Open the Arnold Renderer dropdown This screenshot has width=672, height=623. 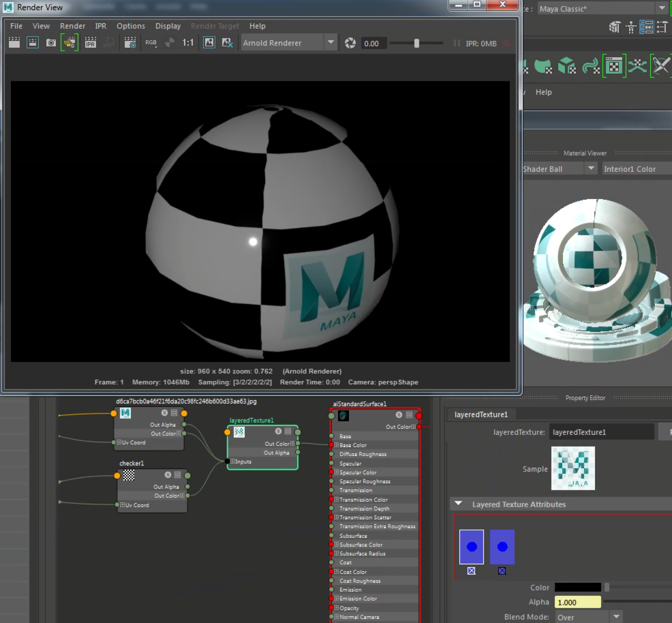click(x=330, y=43)
